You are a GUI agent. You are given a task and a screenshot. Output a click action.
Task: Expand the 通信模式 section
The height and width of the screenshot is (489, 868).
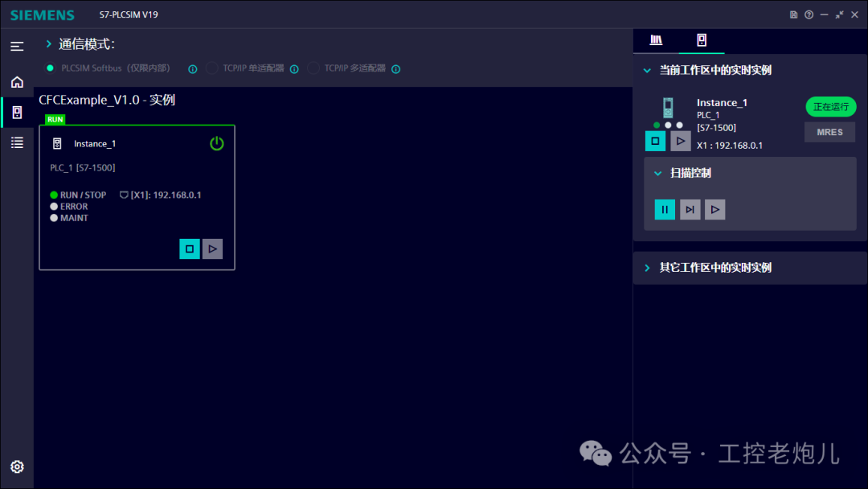pos(49,43)
